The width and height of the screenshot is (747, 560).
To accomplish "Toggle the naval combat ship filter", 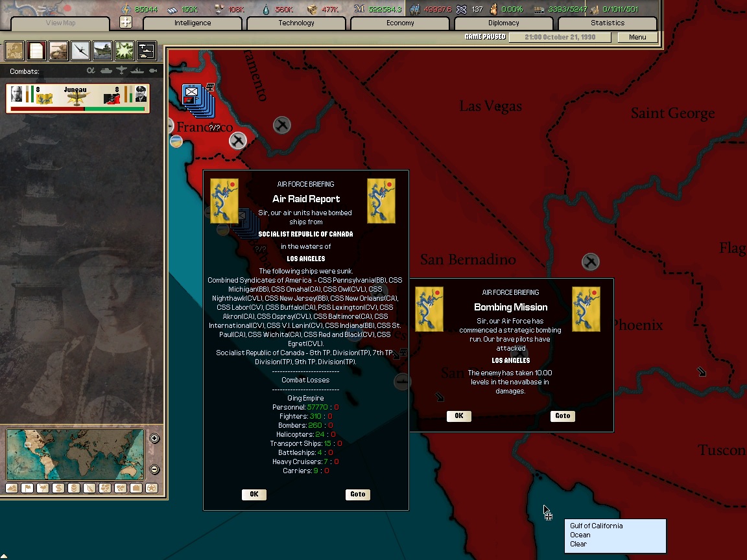I will 137,71.
